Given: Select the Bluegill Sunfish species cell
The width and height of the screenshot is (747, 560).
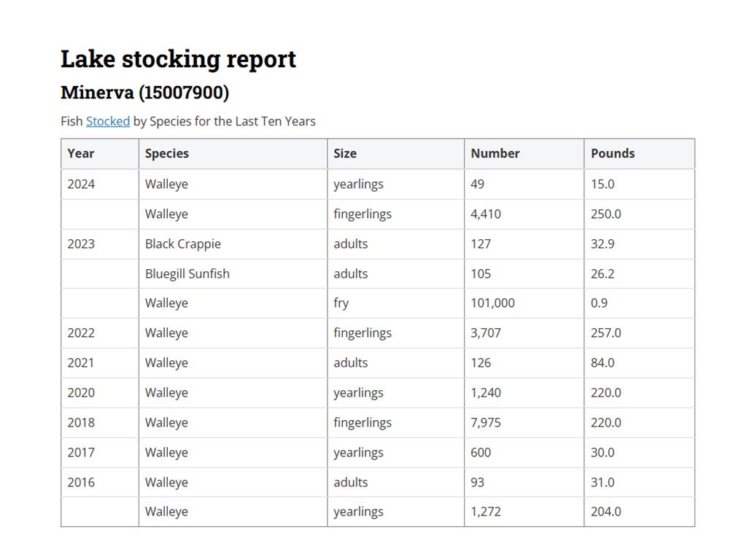Looking at the screenshot, I should point(187,273).
